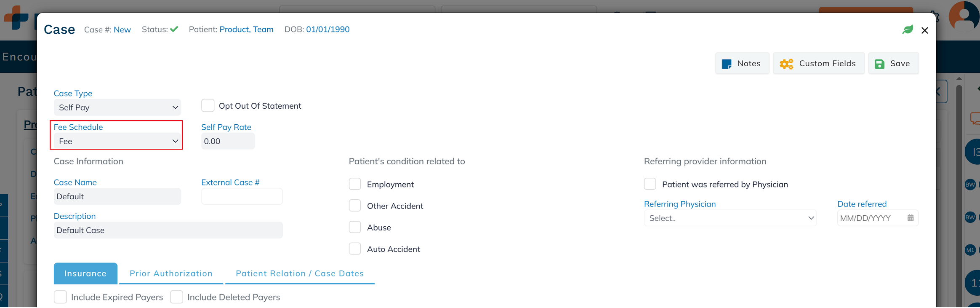This screenshot has width=980, height=308.
Task: Toggle the Auto Accident checkbox
Action: (355, 249)
